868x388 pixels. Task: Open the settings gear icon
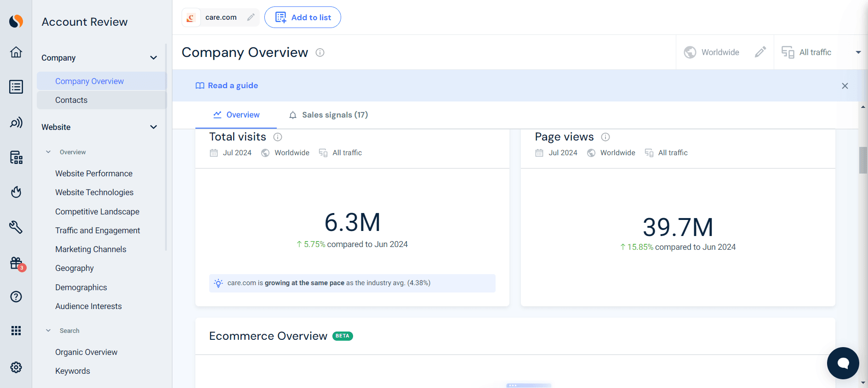[x=16, y=367]
